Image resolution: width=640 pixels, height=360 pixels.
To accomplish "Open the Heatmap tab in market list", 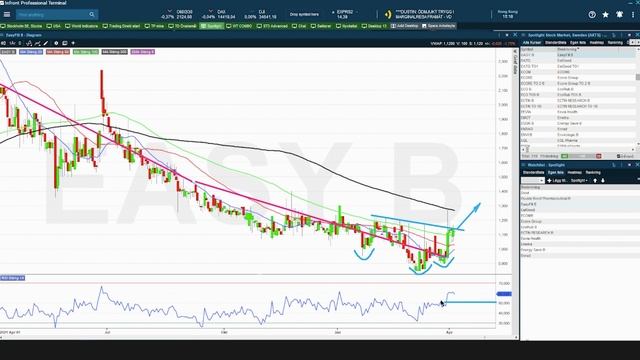I will point(597,42).
